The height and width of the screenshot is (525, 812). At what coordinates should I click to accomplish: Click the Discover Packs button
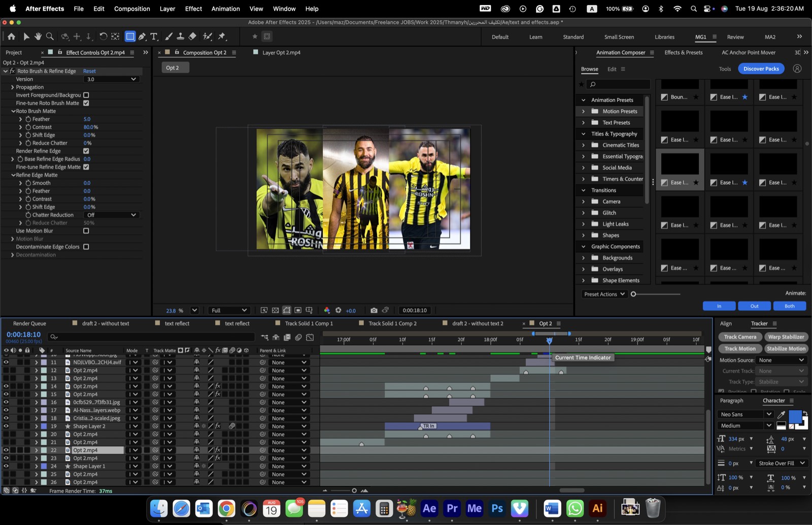coord(761,69)
